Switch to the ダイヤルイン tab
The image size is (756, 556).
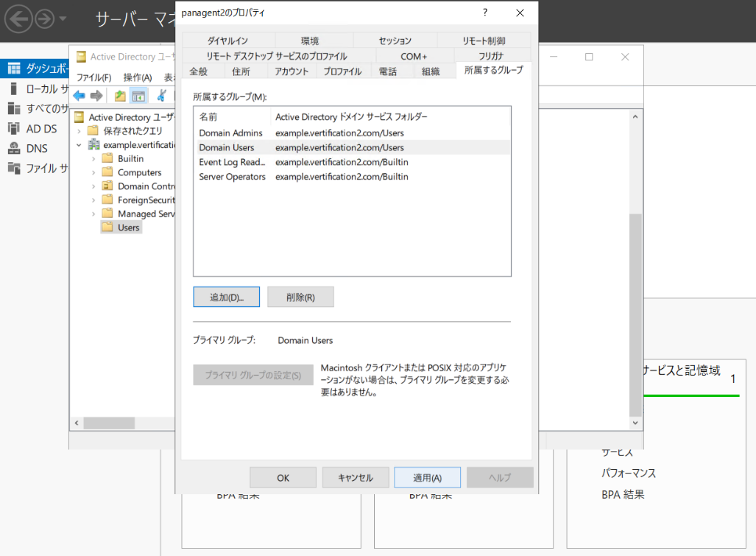[x=228, y=41]
